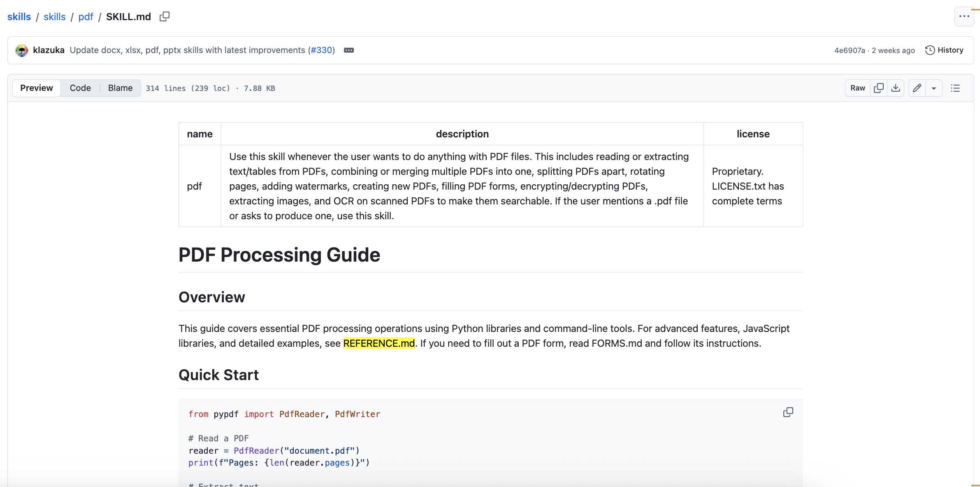This screenshot has height=487, width=980.
Task: Open file History
Action: click(944, 50)
